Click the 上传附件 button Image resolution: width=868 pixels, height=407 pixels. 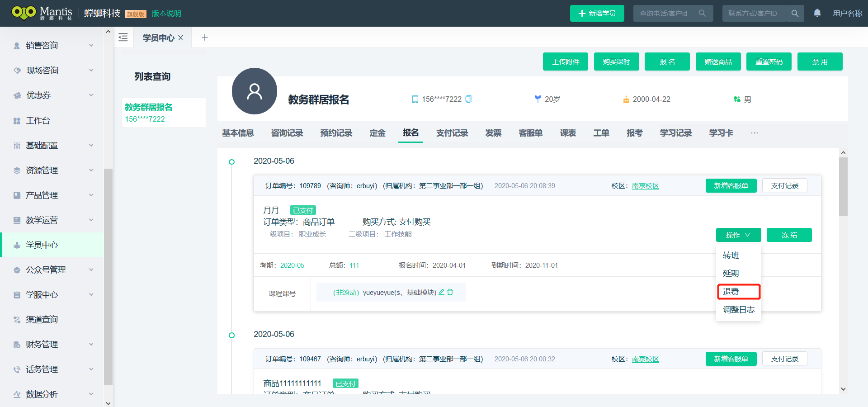point(566,62)
